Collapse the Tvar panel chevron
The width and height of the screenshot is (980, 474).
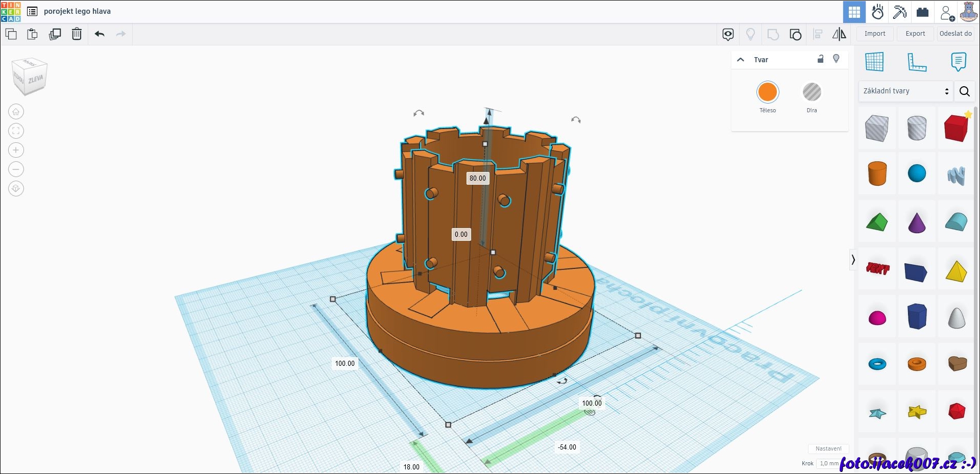pos(741,60)
